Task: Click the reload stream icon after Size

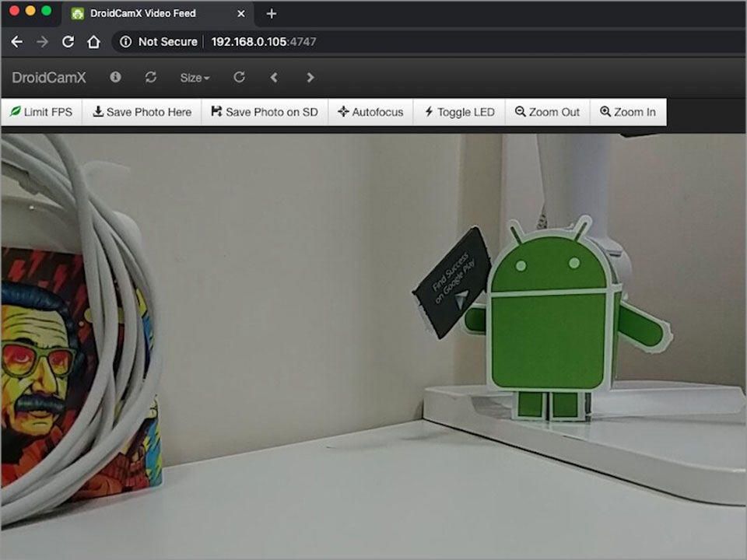Action: tap(239, 78)
